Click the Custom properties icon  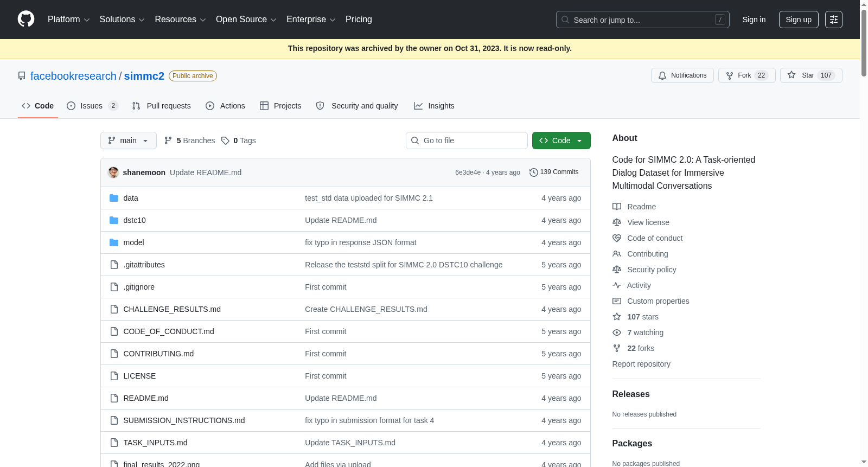point(617,301)
